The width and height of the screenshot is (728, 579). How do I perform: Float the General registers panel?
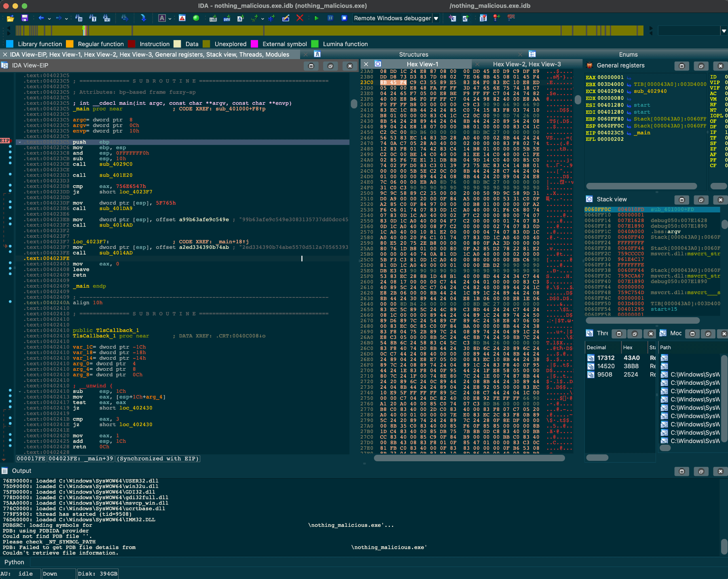coord(701,66)
